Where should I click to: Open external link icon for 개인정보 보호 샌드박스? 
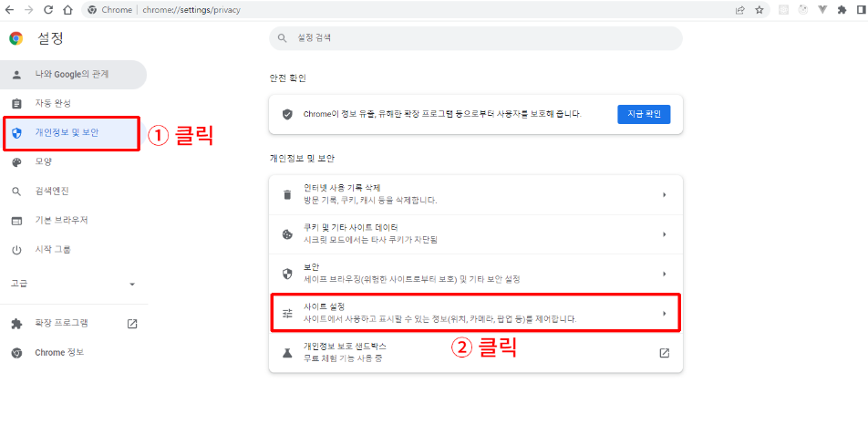click(665, 353)
